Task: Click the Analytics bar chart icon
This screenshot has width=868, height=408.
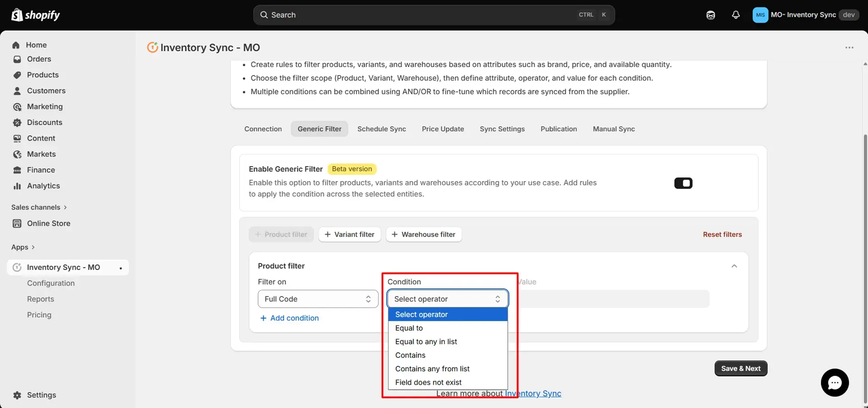Action: [x=17, y=186]
